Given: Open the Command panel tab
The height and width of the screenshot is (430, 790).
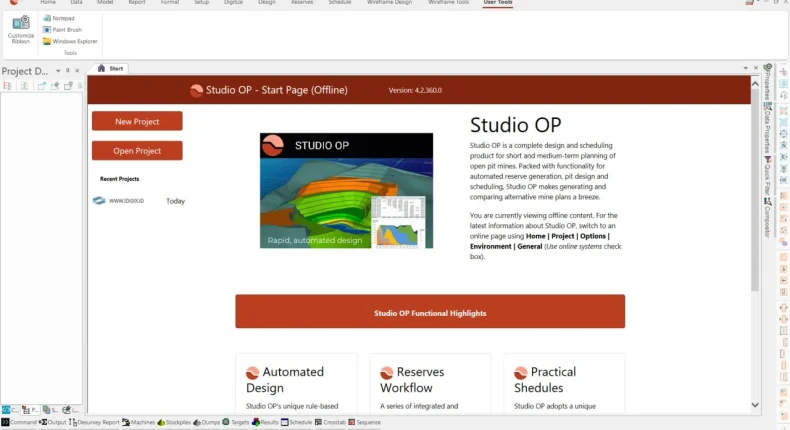Looking at the screenshot, I should (19, 422).
